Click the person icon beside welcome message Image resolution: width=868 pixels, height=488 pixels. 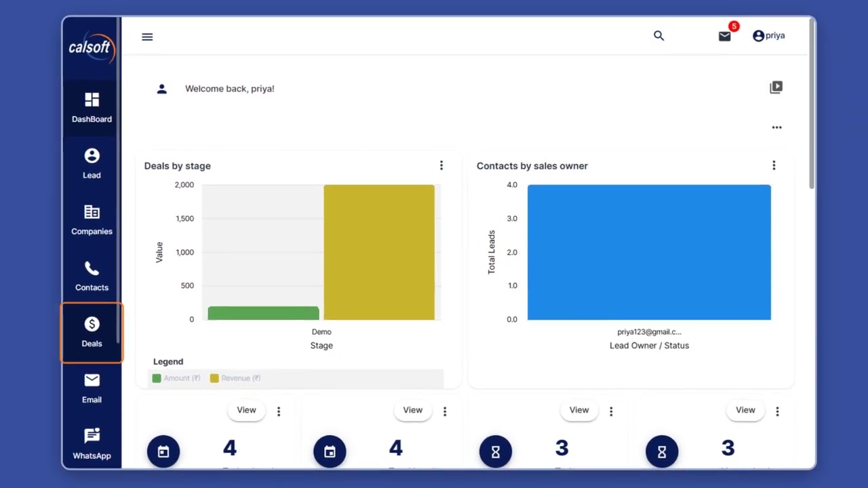[161, 89]
